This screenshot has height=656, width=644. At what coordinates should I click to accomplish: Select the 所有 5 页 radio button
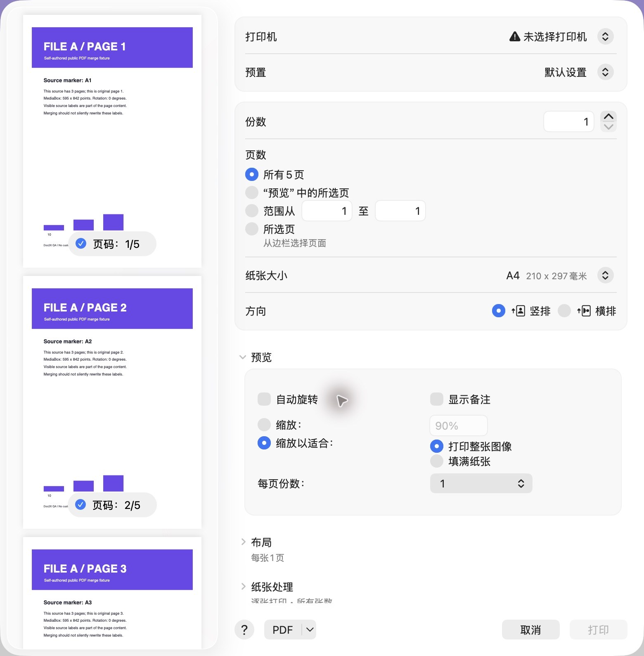coord(252,174)
